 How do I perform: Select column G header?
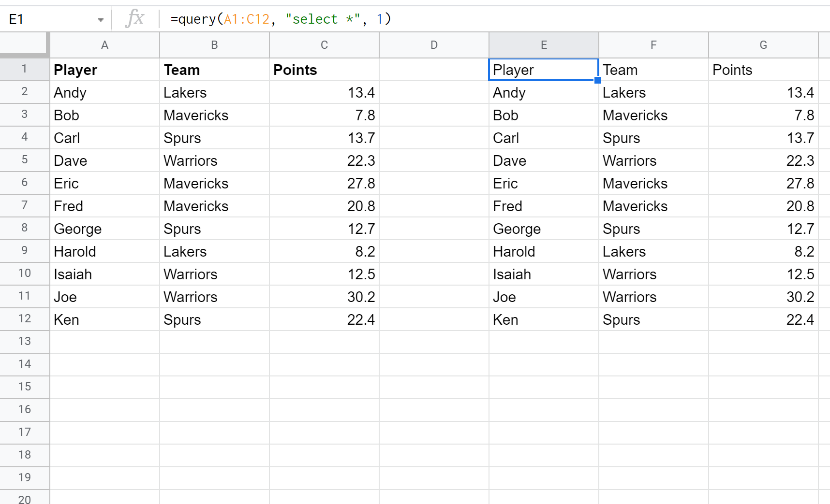point(763,45)
